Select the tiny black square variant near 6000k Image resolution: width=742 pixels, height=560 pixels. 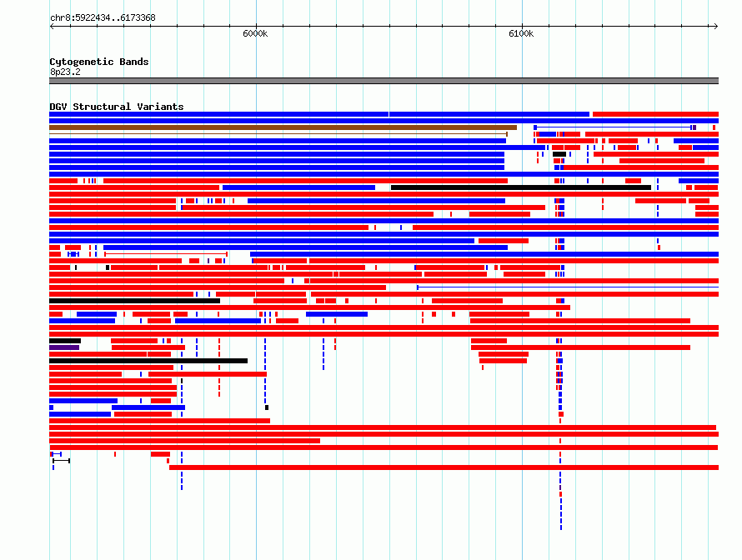point(267,407)
